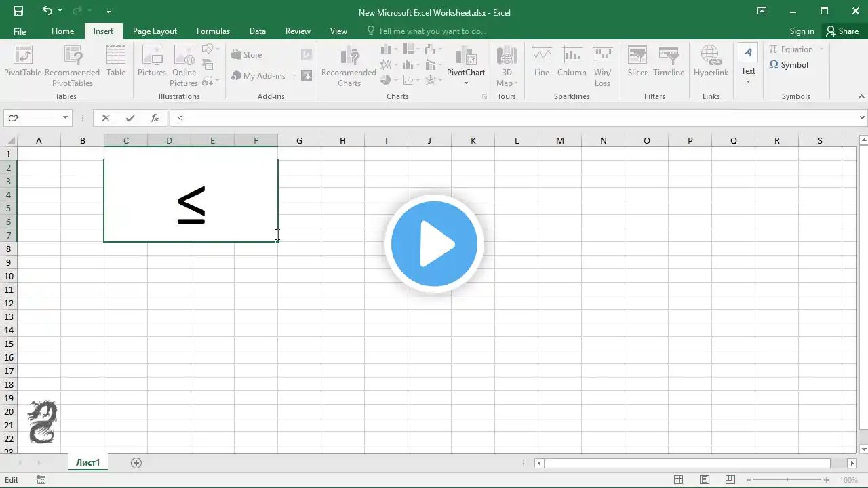Open the Undo history dropdown
The image size is (868, 488).
tap(60, 11)
